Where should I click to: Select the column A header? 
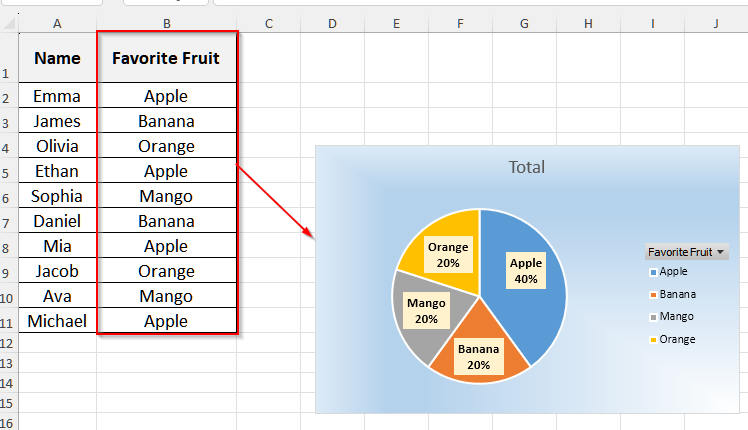[x=56, y=23]
